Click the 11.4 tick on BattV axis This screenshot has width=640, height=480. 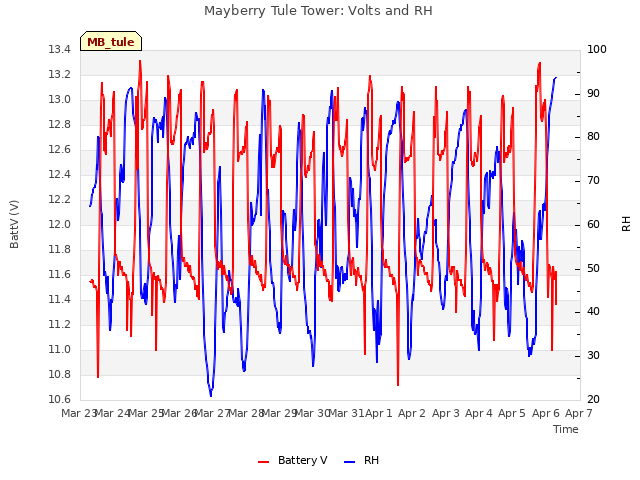[60, 300]
